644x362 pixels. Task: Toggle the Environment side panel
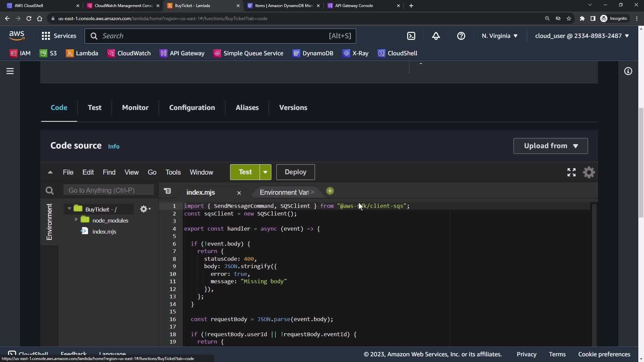[x=49, y=222]
